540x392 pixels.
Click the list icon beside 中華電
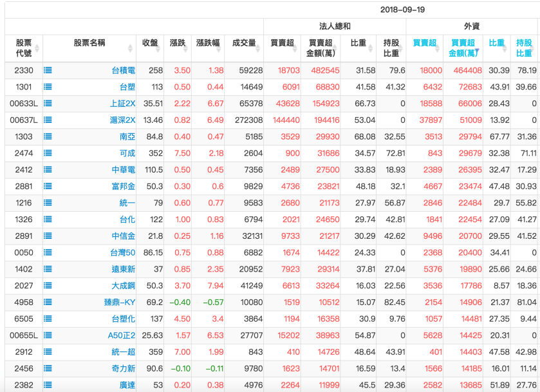pyautogui.click(x=47, y=171)
